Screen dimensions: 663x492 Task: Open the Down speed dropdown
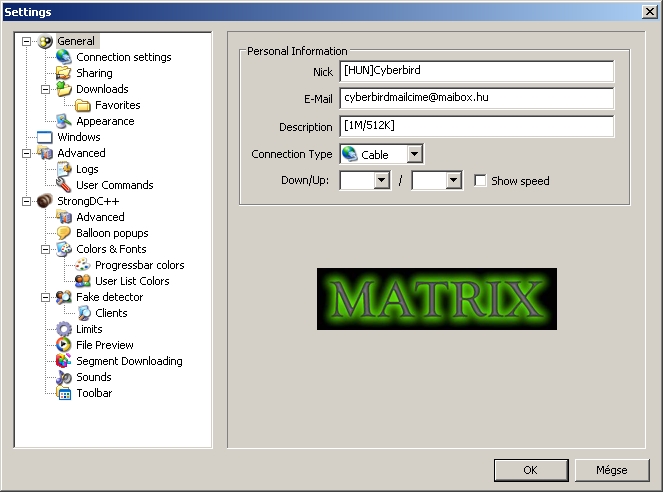click(x=381, y=181)
